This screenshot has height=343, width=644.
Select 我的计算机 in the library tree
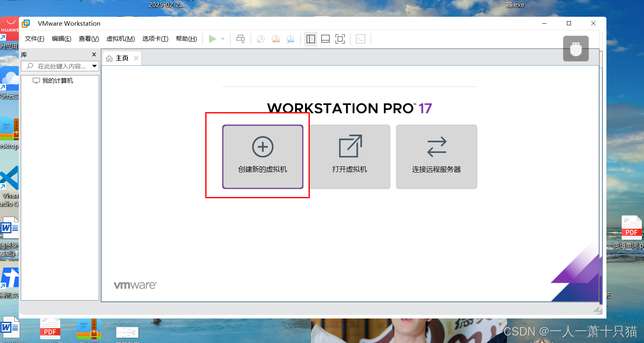tap(53, 81)
